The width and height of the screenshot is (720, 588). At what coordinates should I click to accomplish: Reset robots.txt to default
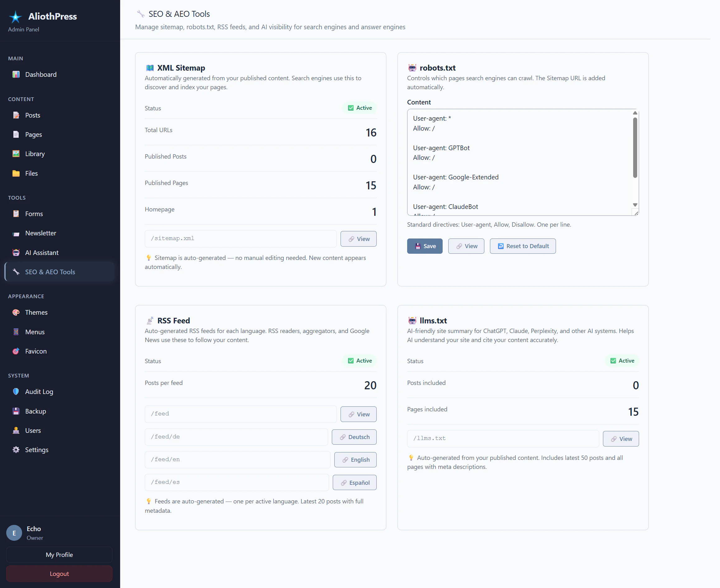[x=522, y=246]
